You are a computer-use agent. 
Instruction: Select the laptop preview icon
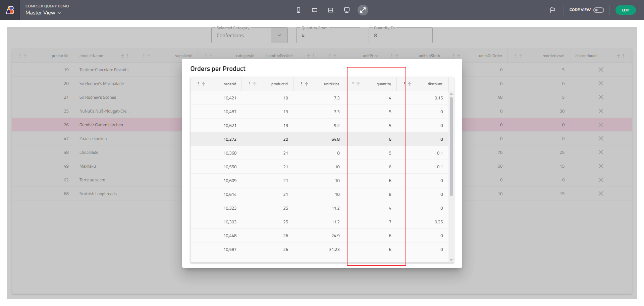(x=330, y=10)
